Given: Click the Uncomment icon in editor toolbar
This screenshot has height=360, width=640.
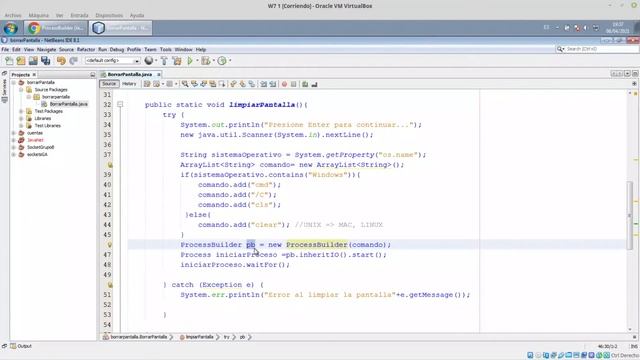Looking at the screenshot, I should [314, 84].
